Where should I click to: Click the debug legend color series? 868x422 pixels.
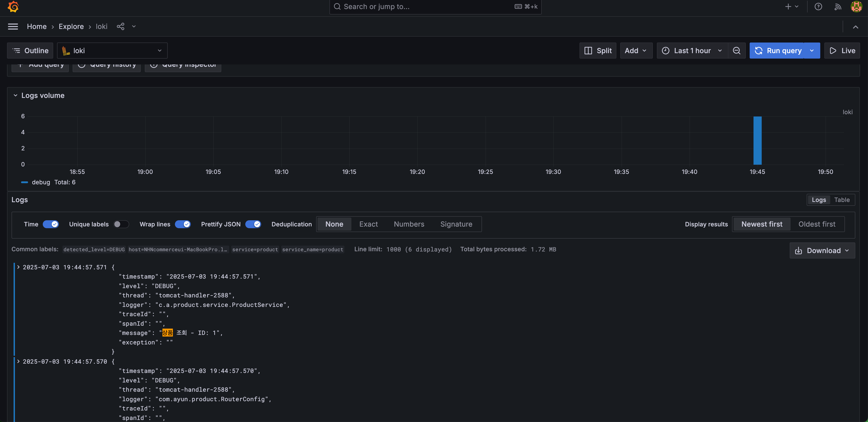click(24, 182)
